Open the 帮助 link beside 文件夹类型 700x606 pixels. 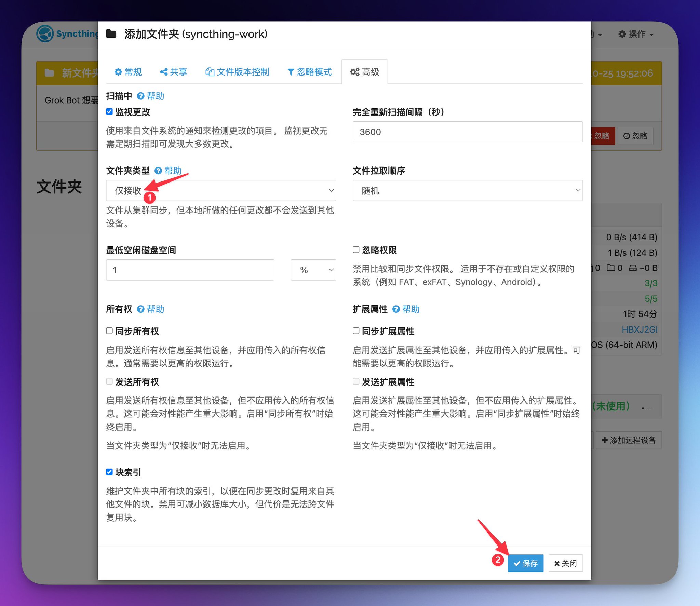173,171
